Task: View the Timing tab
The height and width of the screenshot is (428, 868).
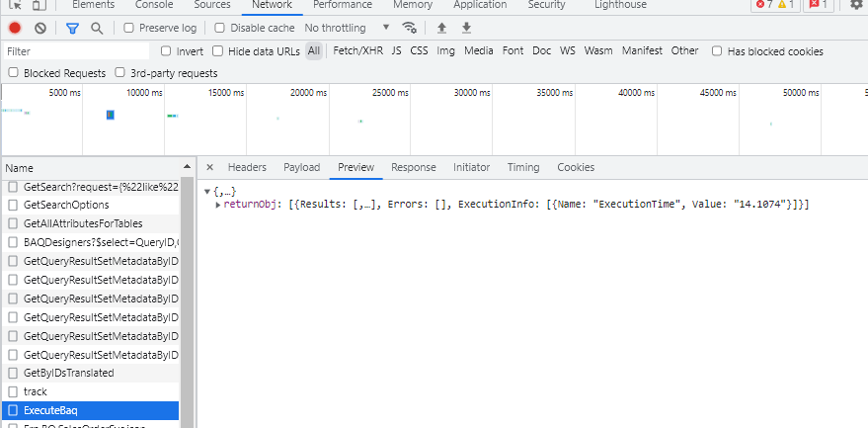Action: (x=523, y=167)
